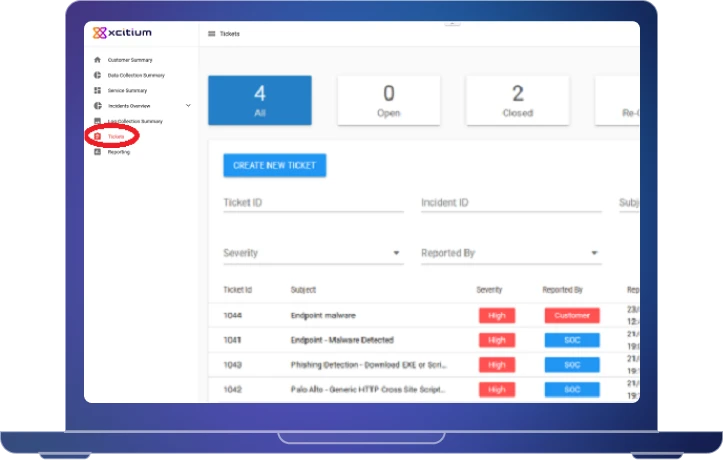Select the red Tickets icon in sidebar
Viewport: 723px width, 460px height.
pos(97,136)
